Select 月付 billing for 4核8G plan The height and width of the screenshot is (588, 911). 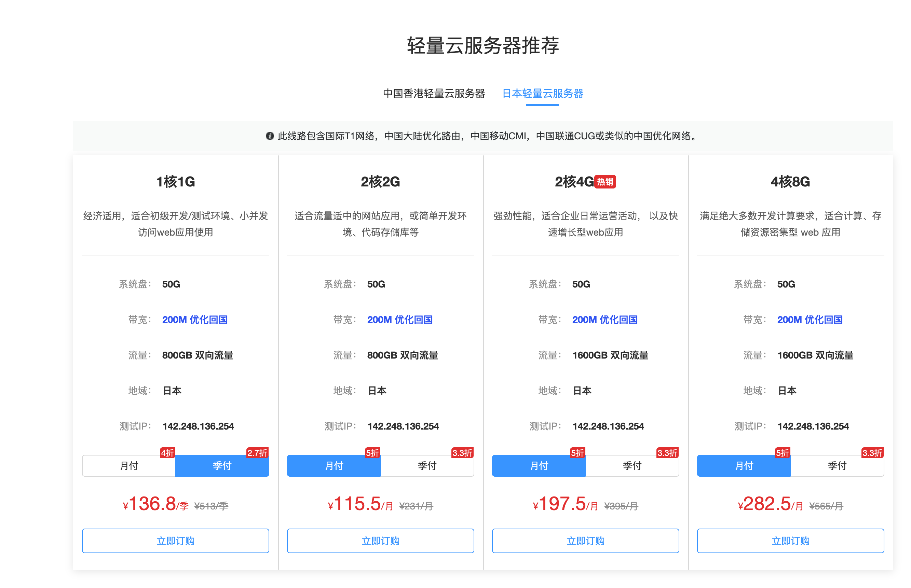coord(744,465)
